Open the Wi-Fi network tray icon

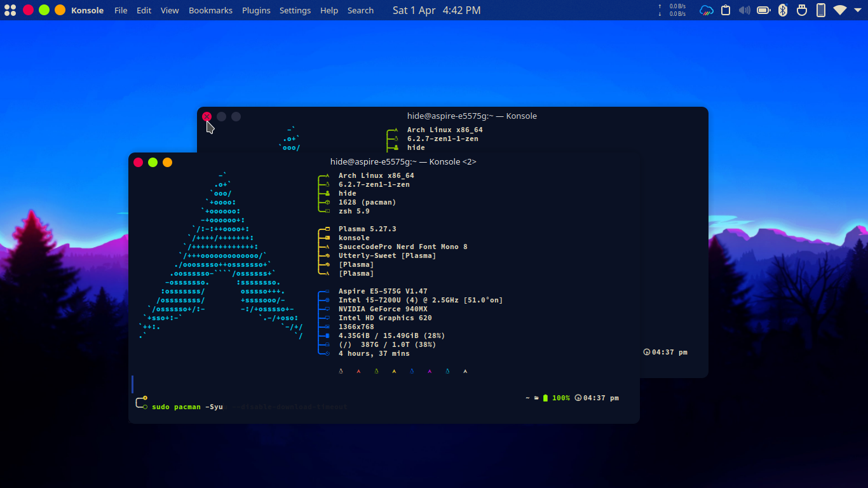coord(840,10)
